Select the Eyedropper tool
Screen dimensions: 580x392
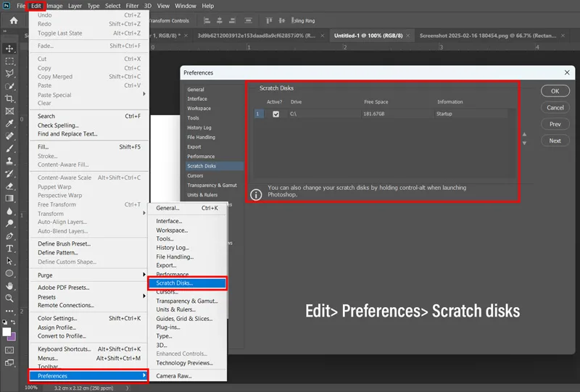[9, 123]
